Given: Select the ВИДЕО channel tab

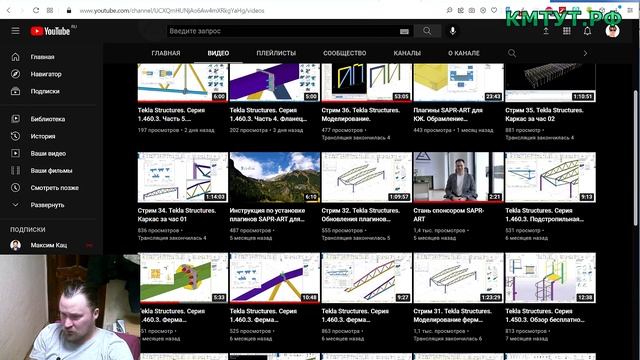Looking at the screenshot, I should [218, 53].
